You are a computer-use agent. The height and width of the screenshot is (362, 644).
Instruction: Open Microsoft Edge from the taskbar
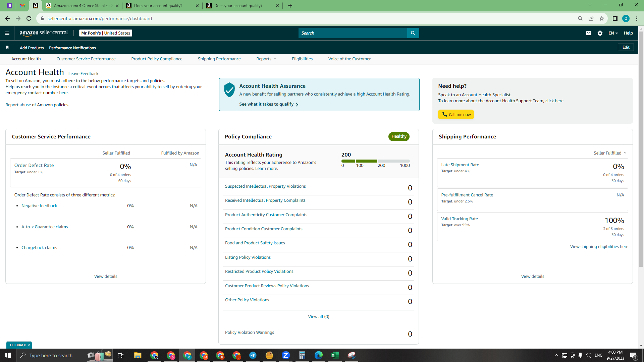point(319,355)
